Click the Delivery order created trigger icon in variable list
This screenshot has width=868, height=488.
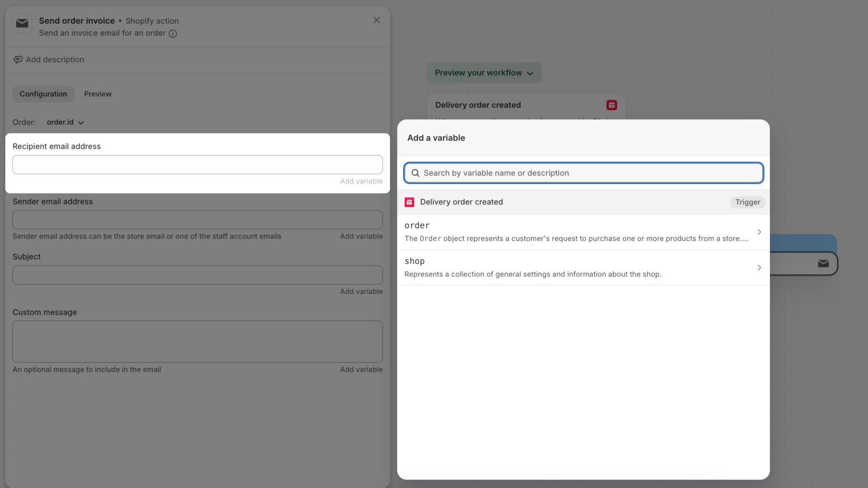pyautogui.click(x=410, y=202)
